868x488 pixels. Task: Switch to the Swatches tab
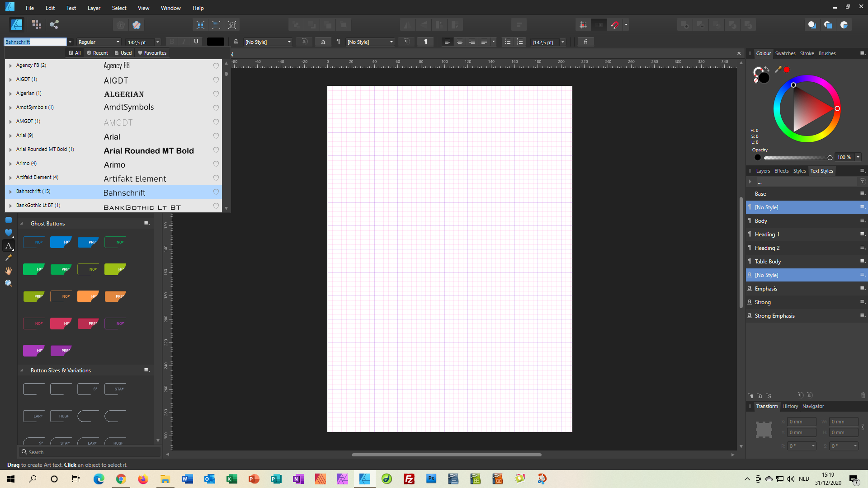(x=785, y=53)
